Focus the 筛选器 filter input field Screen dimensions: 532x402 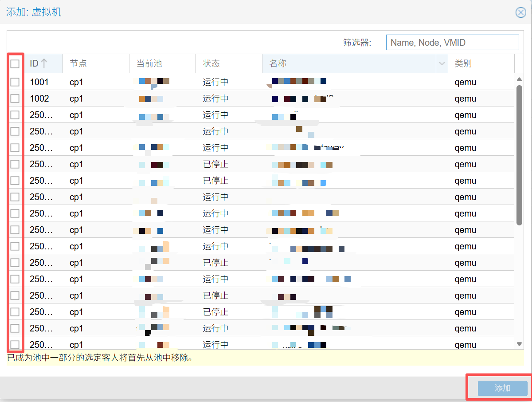(452, 43)
